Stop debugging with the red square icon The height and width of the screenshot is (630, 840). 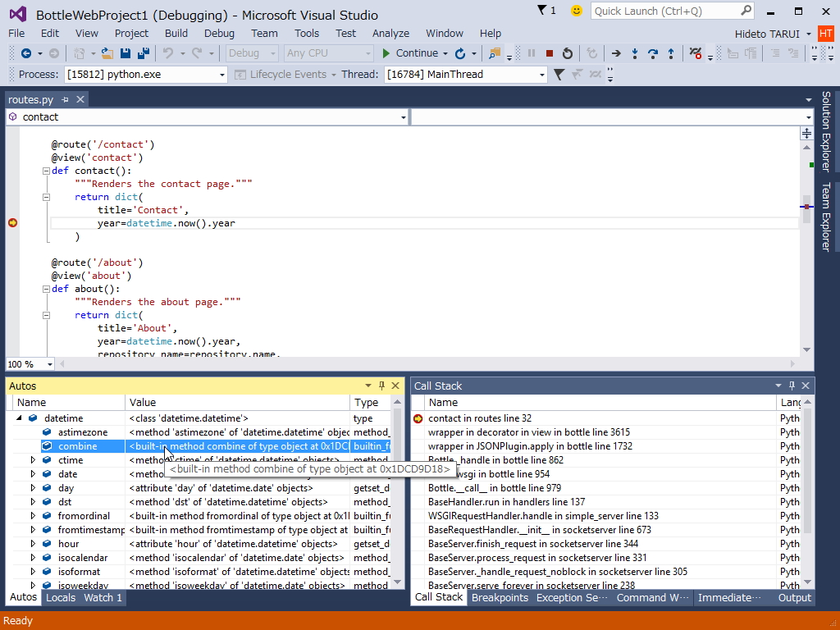click(x=549, y=53)
